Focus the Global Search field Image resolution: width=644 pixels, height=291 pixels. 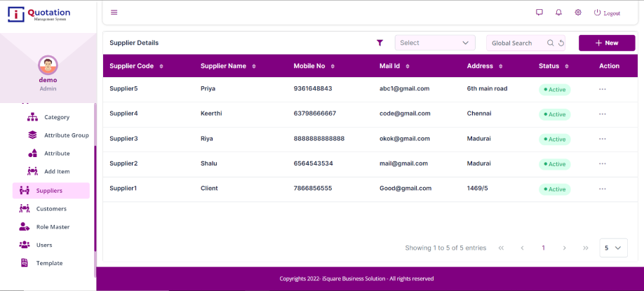pos(516,43)
